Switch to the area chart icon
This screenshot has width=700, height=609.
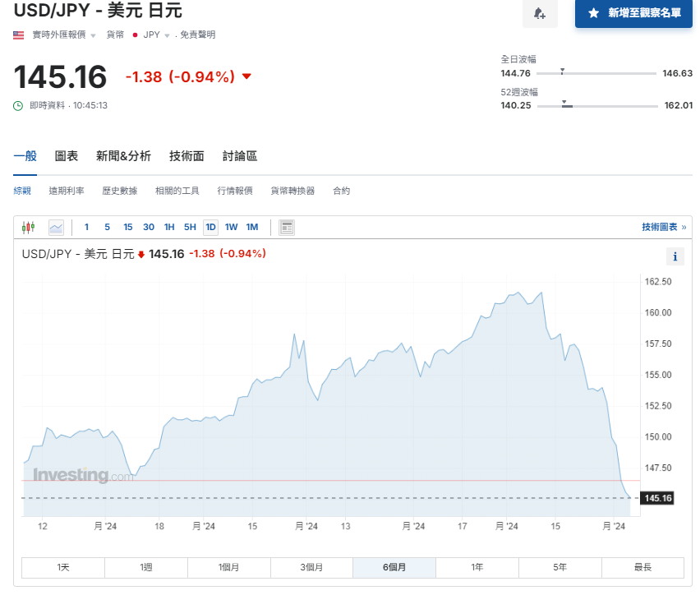pos(56,227)
